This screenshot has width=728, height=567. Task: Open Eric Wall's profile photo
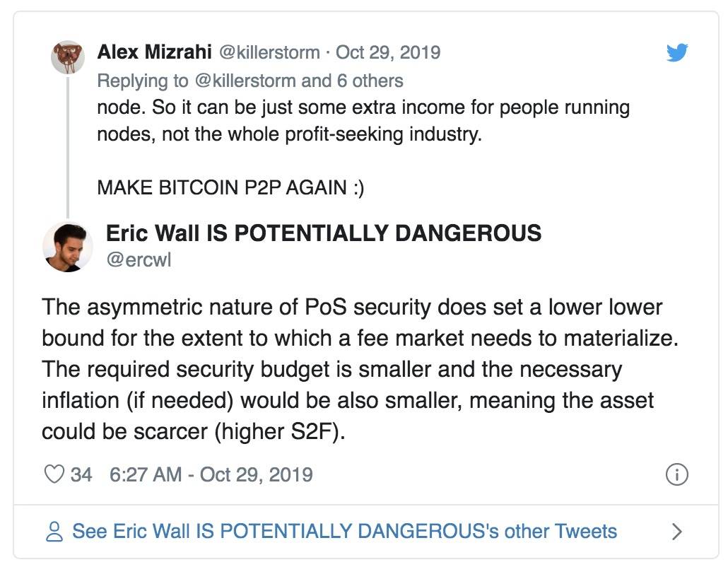point(68,247)
